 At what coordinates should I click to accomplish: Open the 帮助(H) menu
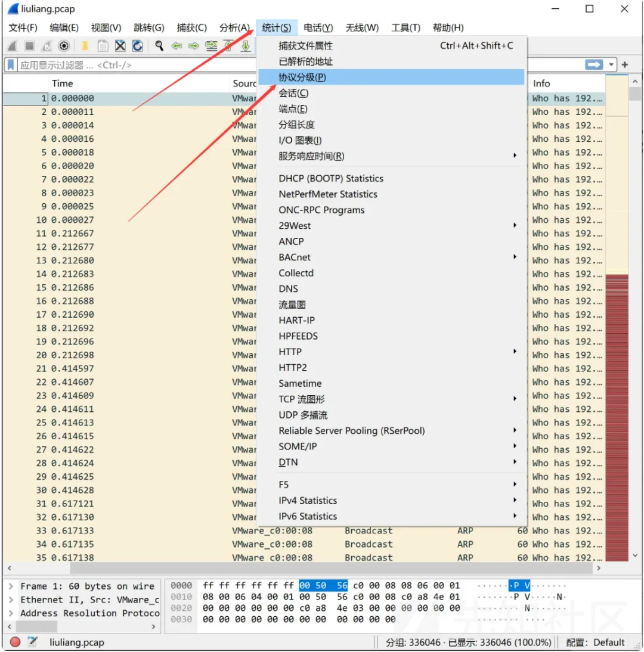[448, 28]
